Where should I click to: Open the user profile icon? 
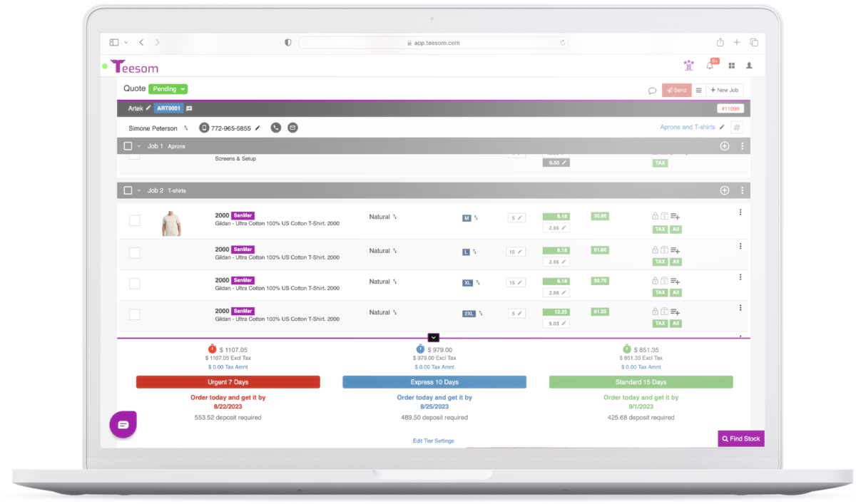point(749,66)
